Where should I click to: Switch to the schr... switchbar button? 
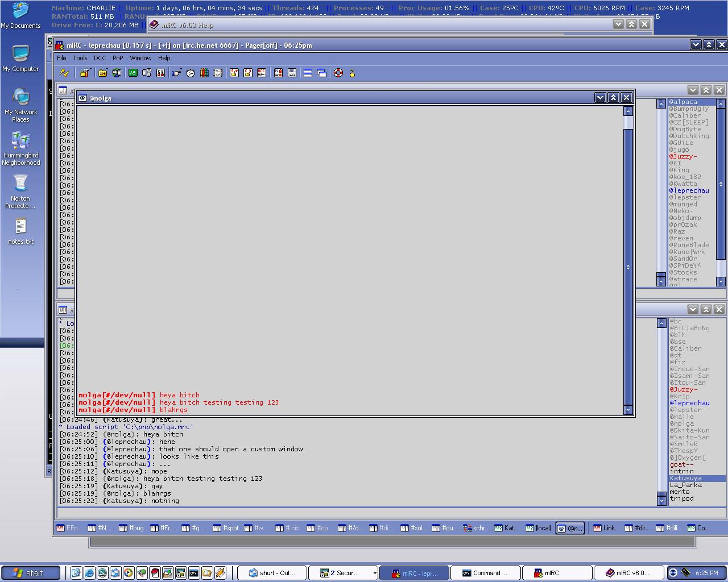(x=475, y=528)
